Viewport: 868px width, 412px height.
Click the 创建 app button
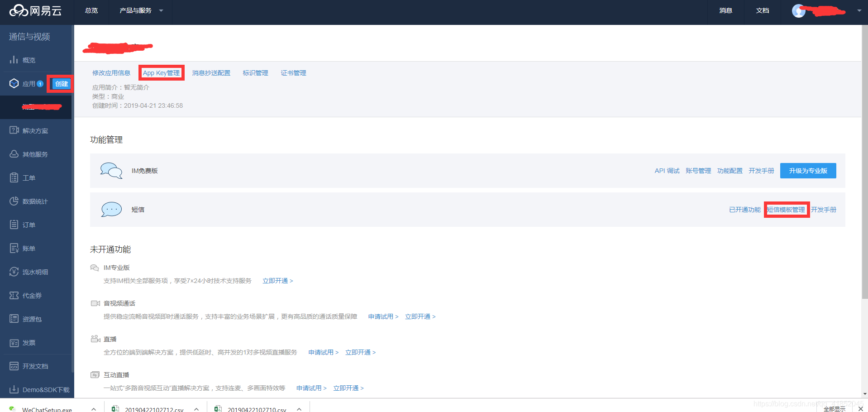pos(61,84)
